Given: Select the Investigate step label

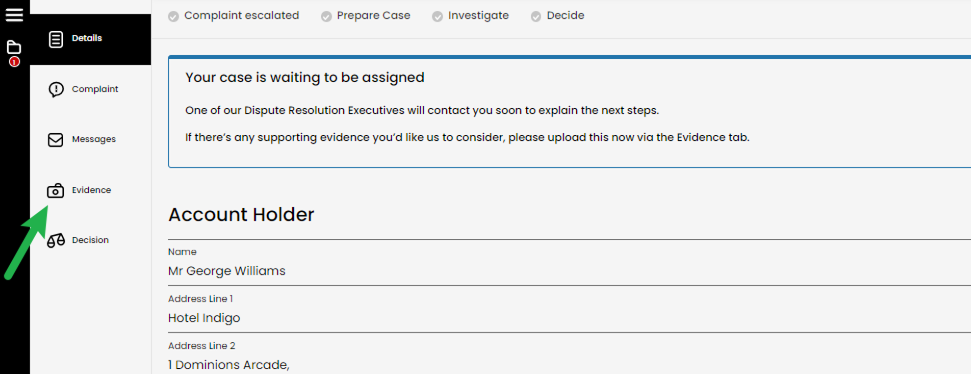Looking at the screenshot, I should pyautogui.click(x=479, y=15).
